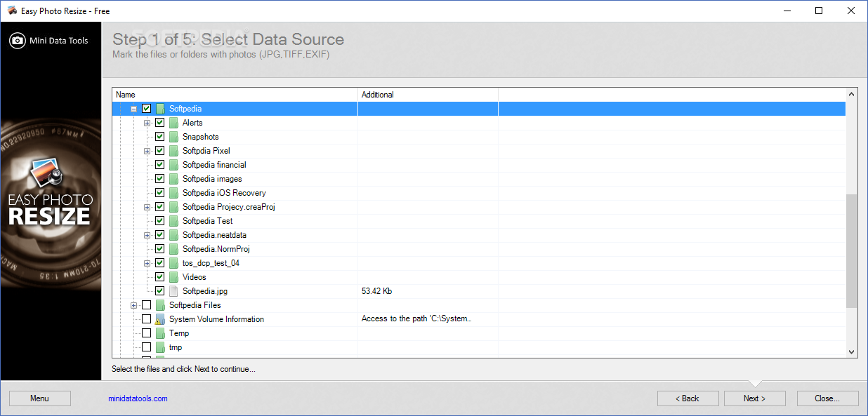Uncheck the Softpedia Test checkbox
The image size is (868, 416).
click(159, 221)
